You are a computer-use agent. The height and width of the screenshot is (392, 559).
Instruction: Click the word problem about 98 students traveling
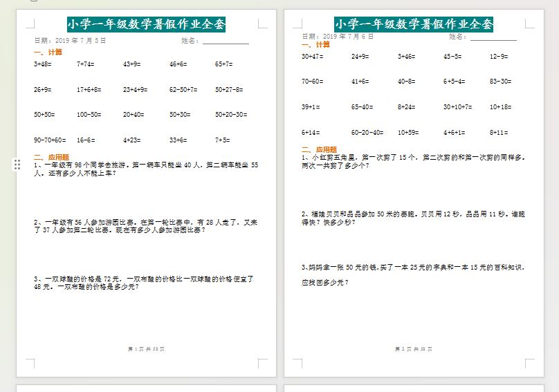146,169
